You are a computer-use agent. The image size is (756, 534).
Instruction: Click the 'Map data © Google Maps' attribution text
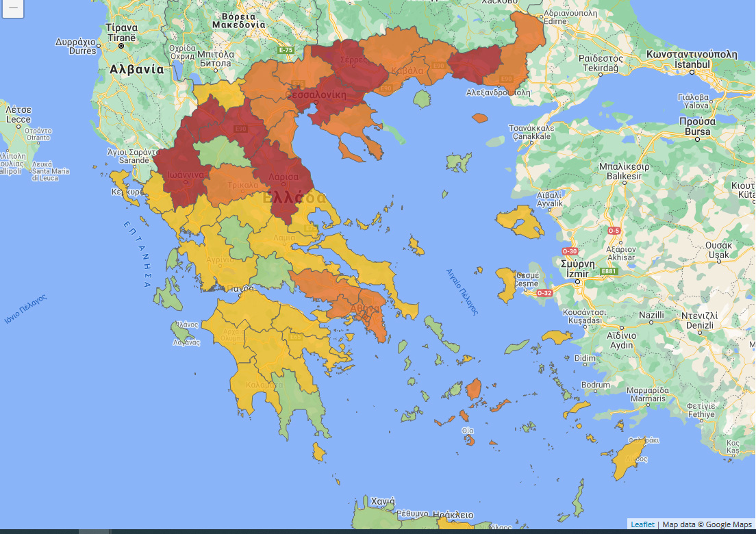pos(707,524)
